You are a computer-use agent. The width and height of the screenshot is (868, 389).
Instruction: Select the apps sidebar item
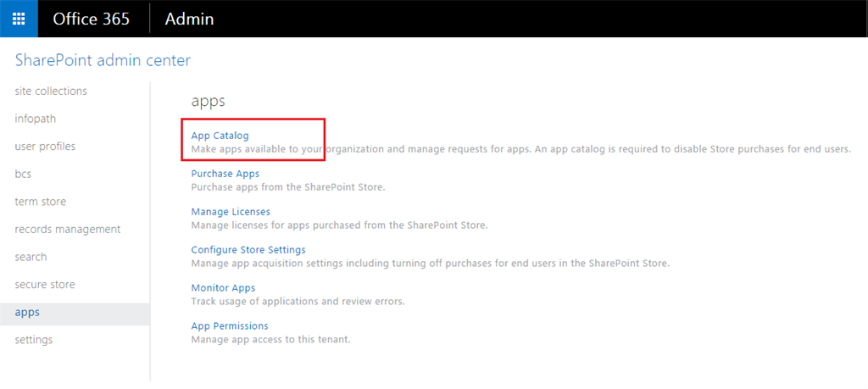click(27, 313)
